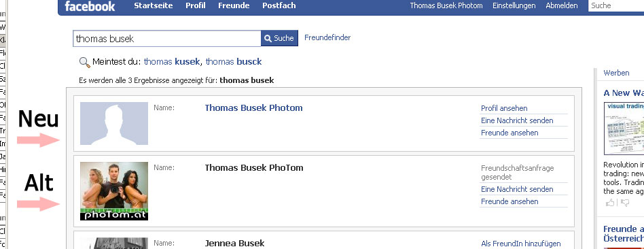The height and width of the screenshot is (249, 644).
Task: Click the blank silhouette profile picture
Action: click(113, 123)
